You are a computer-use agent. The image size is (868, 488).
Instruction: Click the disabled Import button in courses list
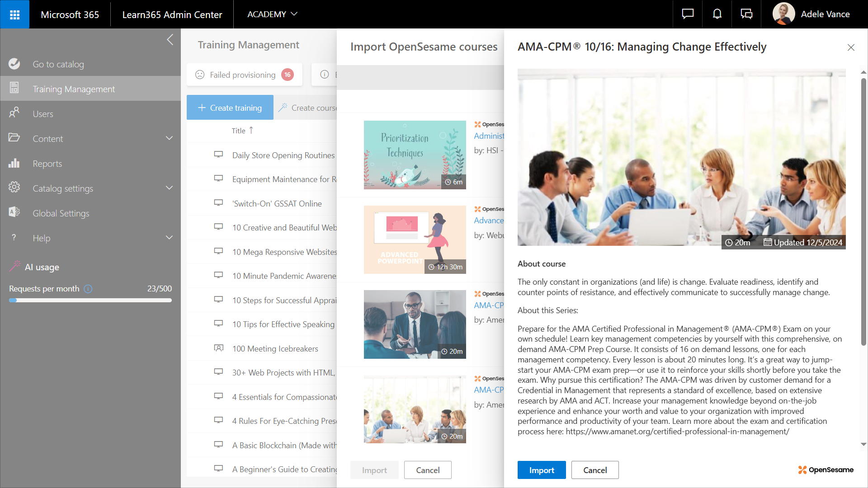click(374, 470)
